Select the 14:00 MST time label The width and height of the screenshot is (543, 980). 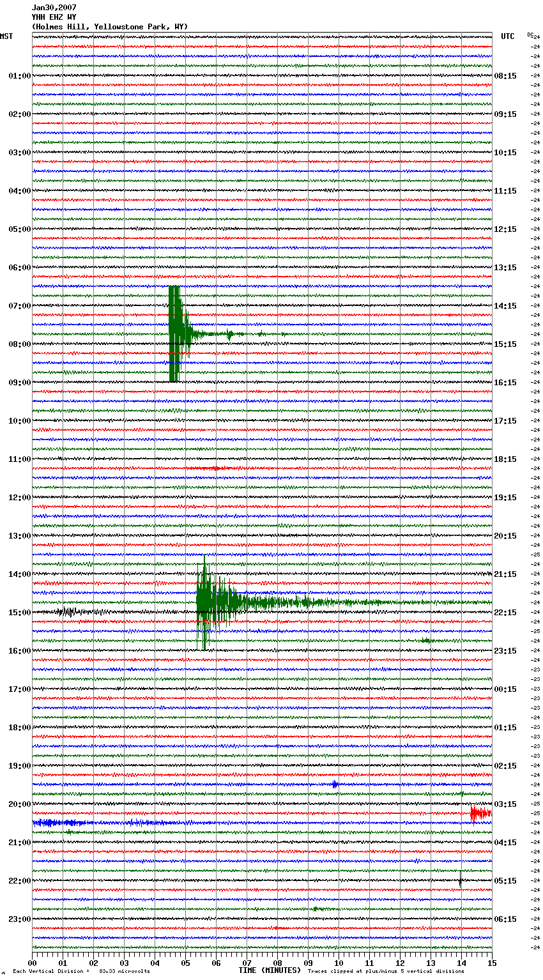20,574
